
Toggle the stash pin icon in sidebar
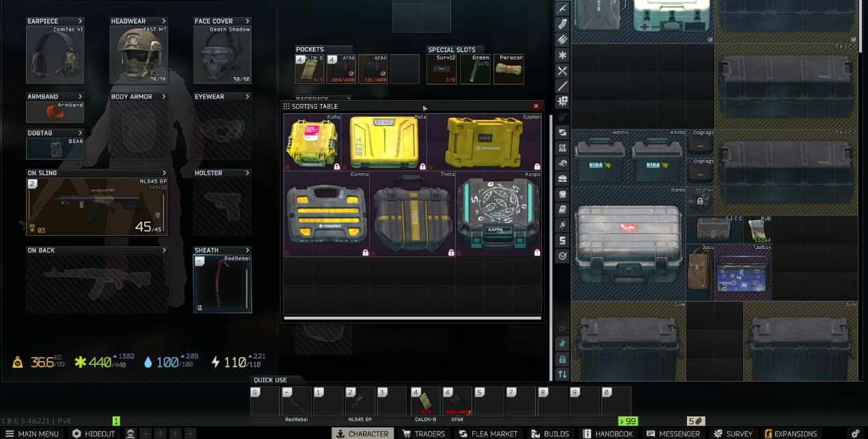(562, 343)
